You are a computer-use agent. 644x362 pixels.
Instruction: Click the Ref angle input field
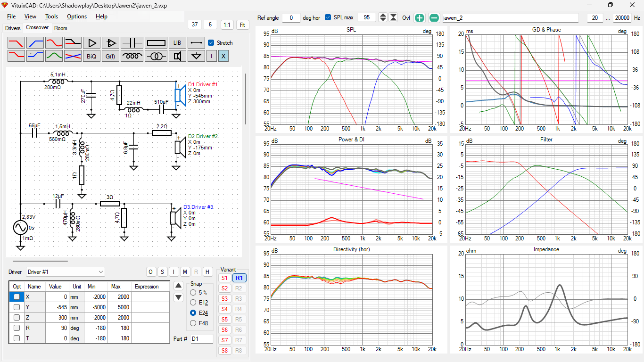coord(291,18)
